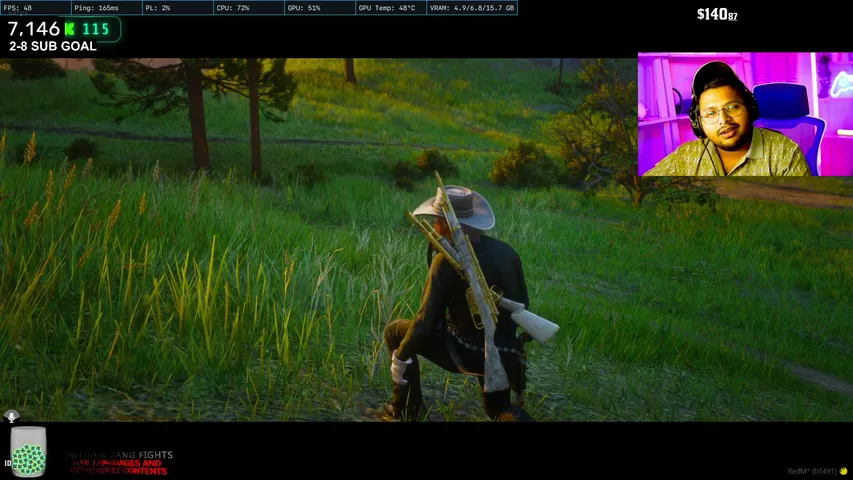Click the jar of green tokens icon
Viewport: 853px width, 480px height.
point(28,452)
